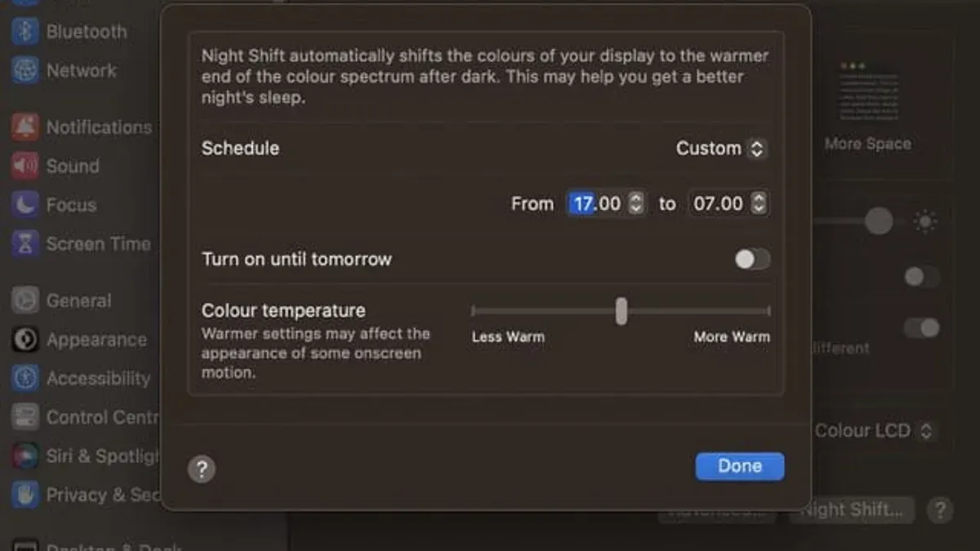Toggle the upper switch in Displays window

click(x=922, y=277)
